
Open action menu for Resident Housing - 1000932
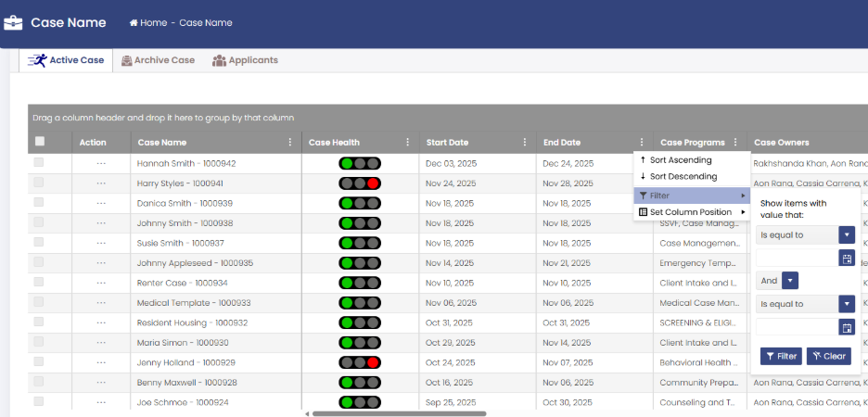[101, 322]
